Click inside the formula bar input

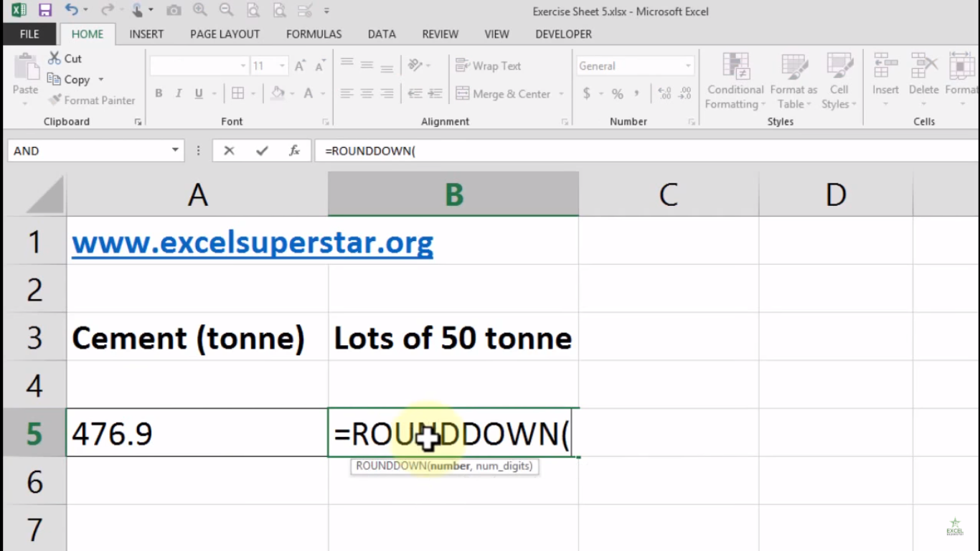(646, 151)
